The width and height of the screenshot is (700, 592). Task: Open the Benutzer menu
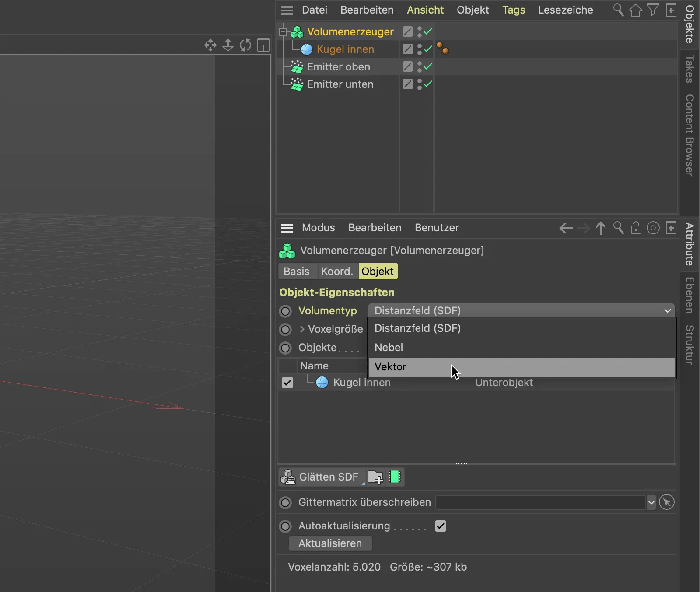point(437,228)
